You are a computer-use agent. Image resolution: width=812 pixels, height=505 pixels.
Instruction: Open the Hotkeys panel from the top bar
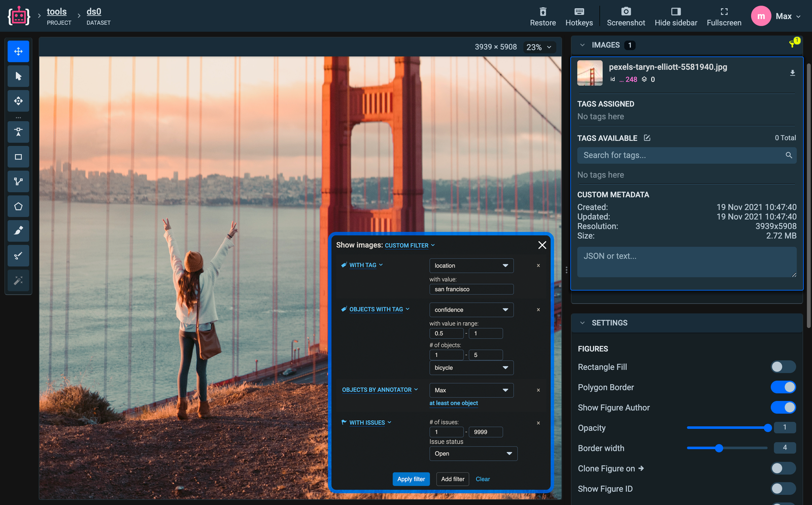pos(579,15)
